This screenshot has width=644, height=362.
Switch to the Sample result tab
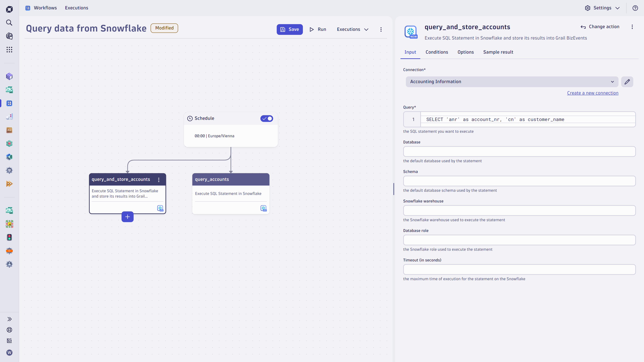(498, 52)
